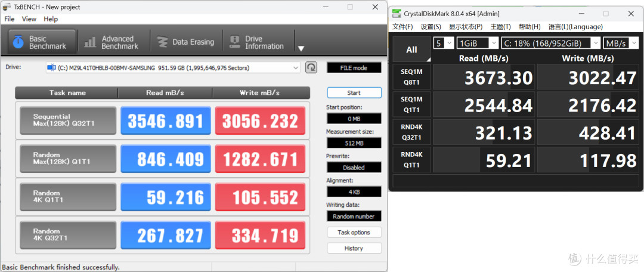Image resolution: width=644 pixels, height=272 pixels.
Task: Open the 帮助(H) menu
Action: pos(530,27)
